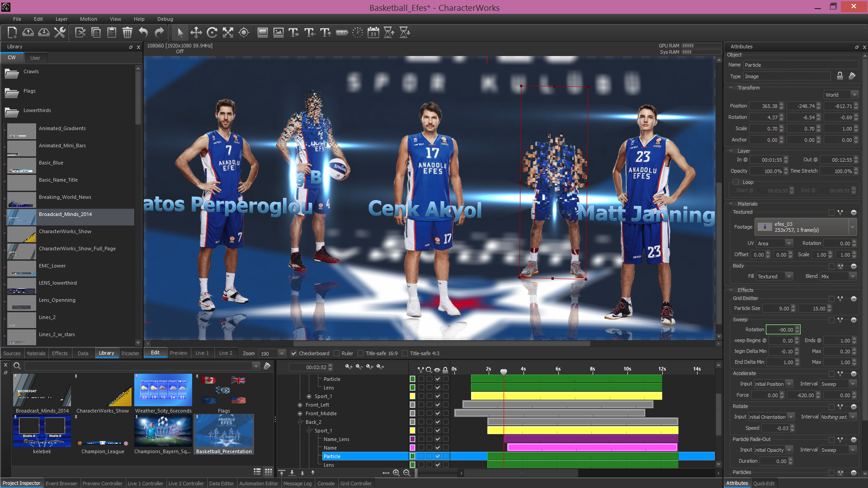This screenshot has height=488, width=868.
Task: Select the Rotate tool
Action: pos(212,33)
